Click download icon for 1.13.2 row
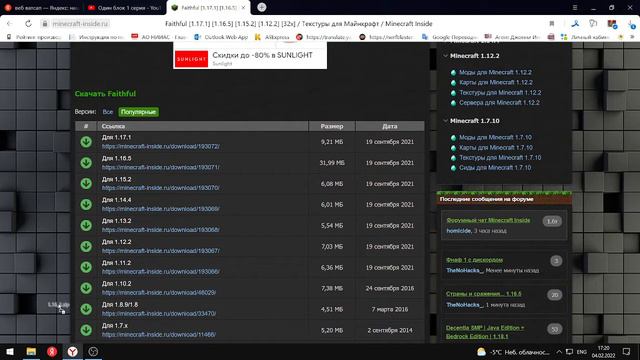 click(86, 225)
